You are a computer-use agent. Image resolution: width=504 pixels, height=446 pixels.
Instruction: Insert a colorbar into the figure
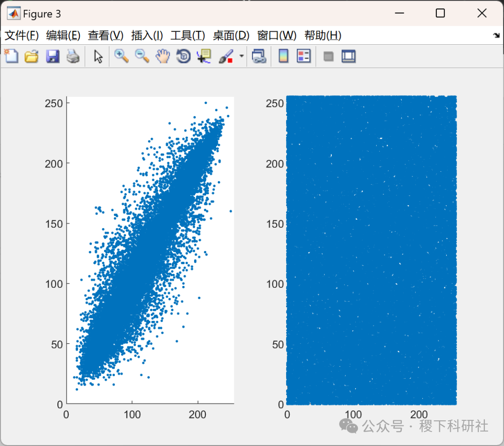pyautogui.click(x=283, y=56)
